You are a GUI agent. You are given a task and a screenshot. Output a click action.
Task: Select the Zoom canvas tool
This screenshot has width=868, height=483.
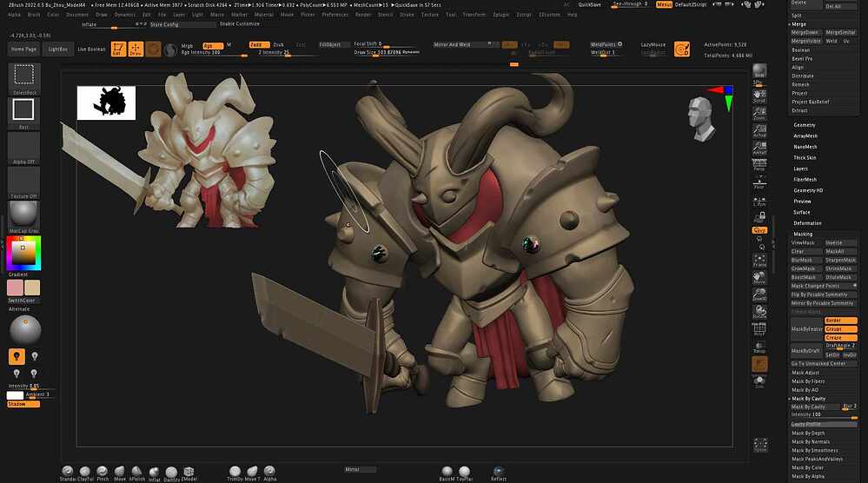(759, 114)
